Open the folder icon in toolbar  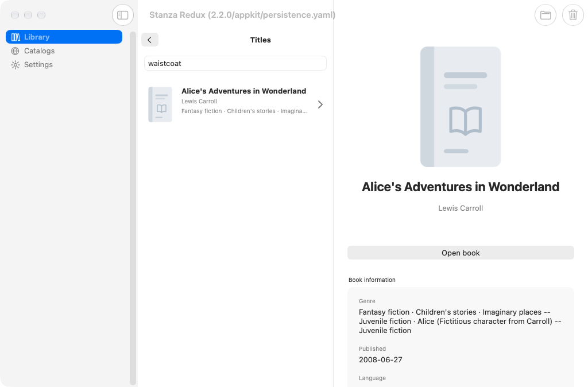coord(546,15)
